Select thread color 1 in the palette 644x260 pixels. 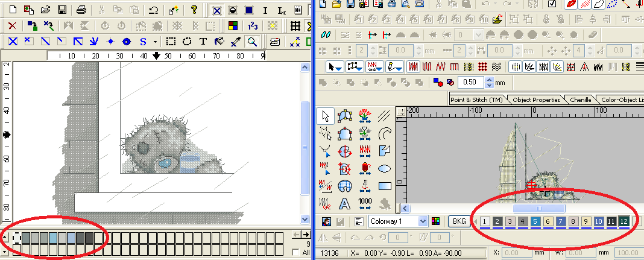coord(485,222)
